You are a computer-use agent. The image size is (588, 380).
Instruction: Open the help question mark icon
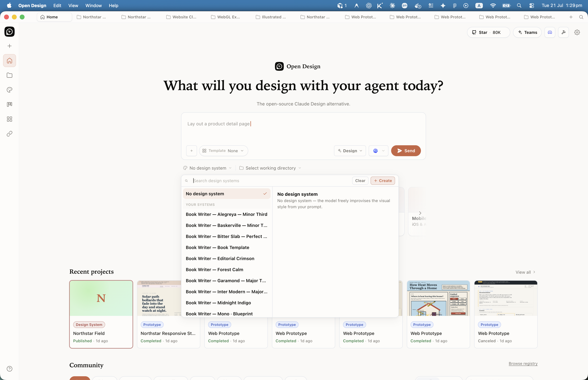click(x=9, y=369)
